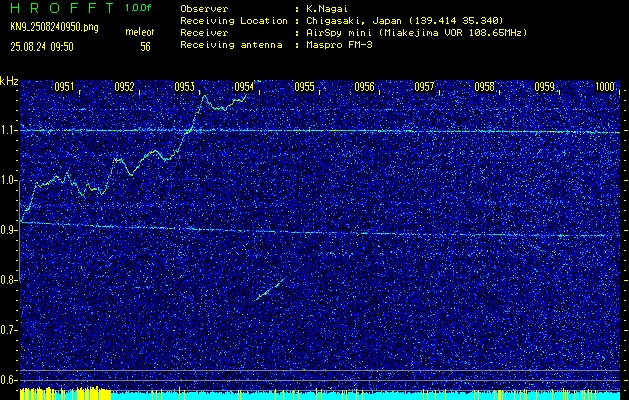Click the HROFFT program title

click(x=62, y=8)
